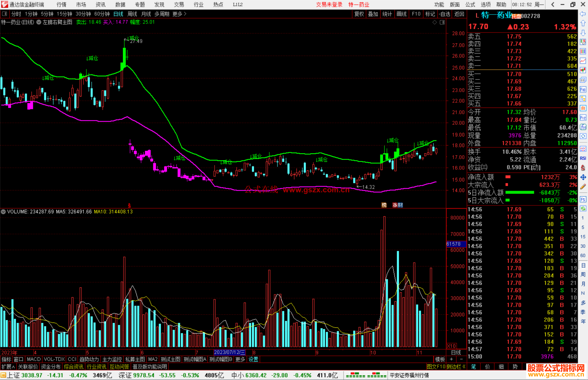Click the candlestick chart sidebar icon
Viewport: 588px width, 380px height.
(583, 70)
